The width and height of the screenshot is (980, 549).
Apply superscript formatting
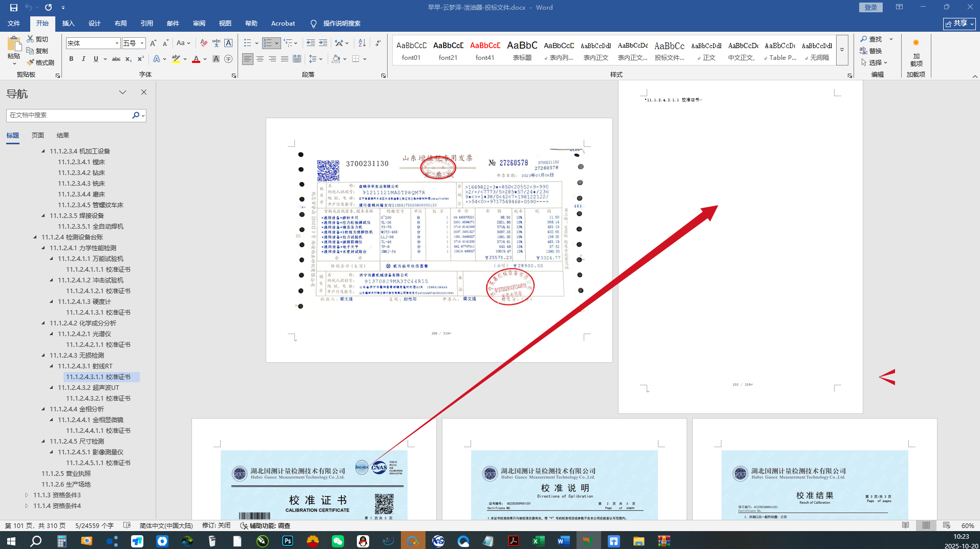(141, 59)
